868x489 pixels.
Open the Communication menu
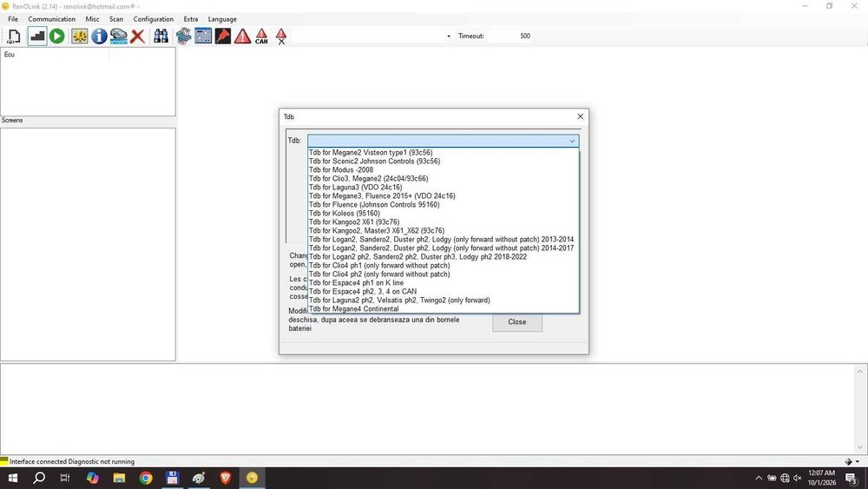click(51, 19)
